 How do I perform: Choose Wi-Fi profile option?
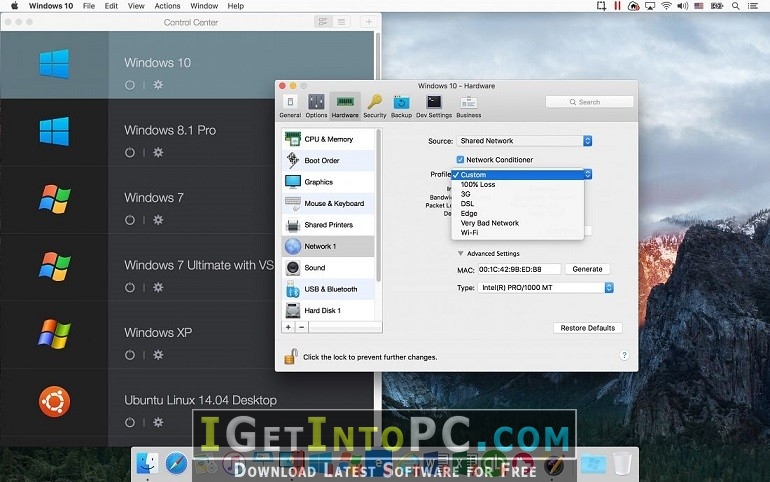click(518, 233)
